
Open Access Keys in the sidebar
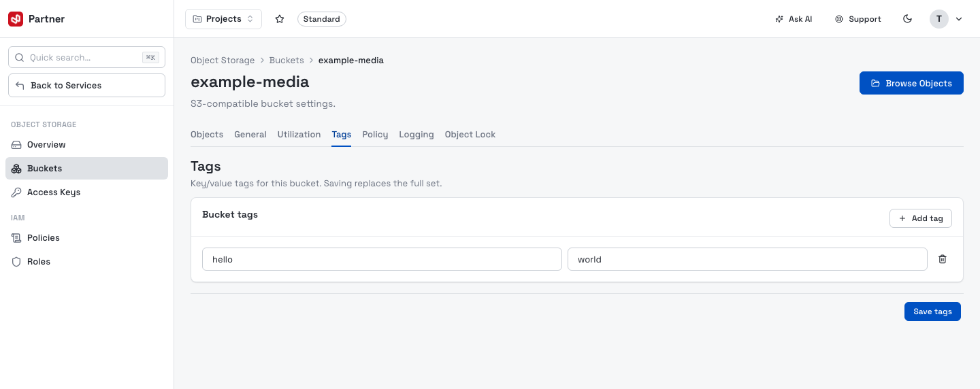86,192
